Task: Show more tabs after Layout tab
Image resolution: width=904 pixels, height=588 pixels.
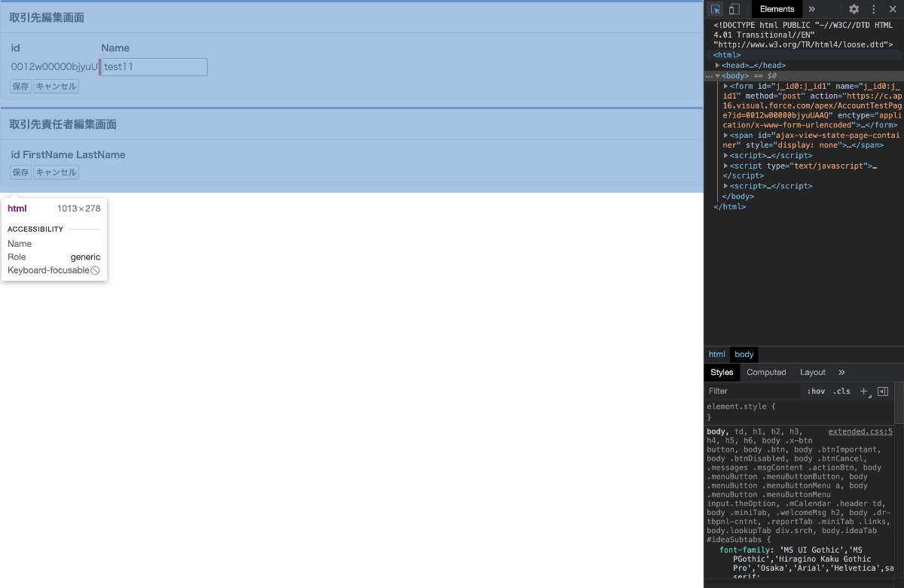Action: tap(841, 372)
